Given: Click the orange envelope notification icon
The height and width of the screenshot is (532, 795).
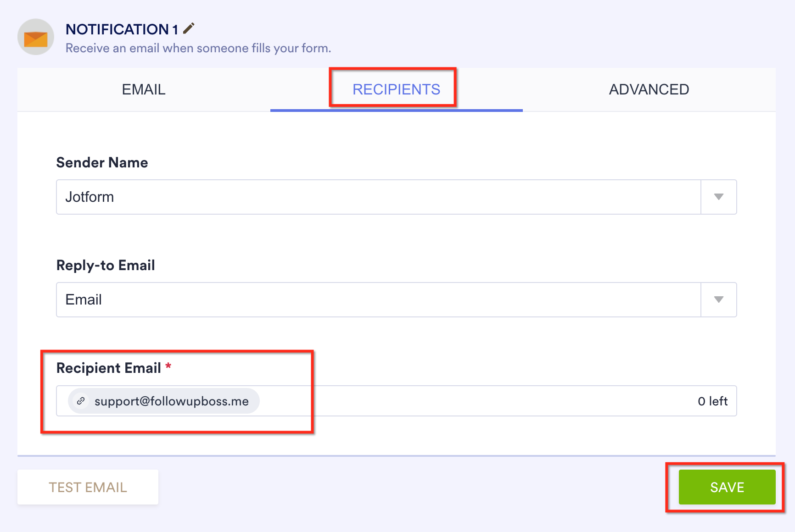Looking at the screenshot, I should click(x=36, y=37).
